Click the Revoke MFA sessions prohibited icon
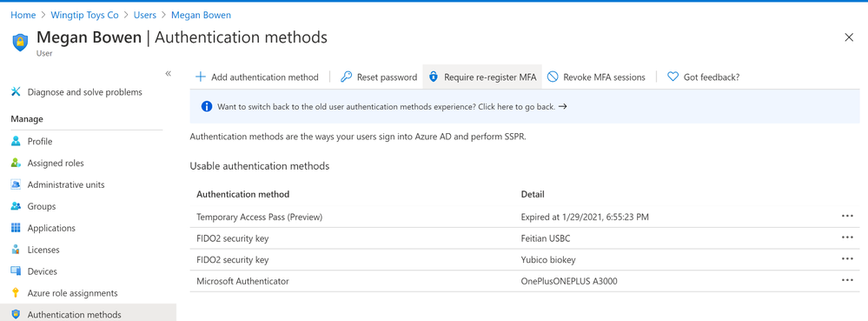Viewport: 868px width, 321px height. coord(553,77)
